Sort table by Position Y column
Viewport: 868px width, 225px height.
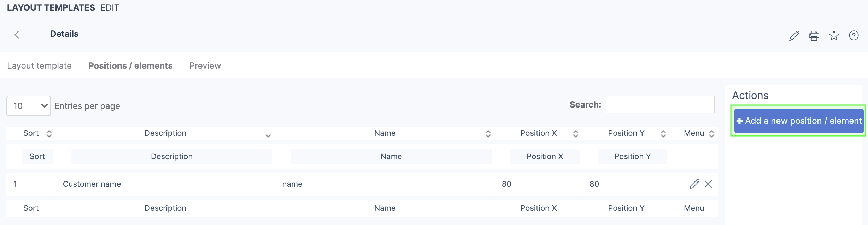pyautogui.click(x=626, y=133)
